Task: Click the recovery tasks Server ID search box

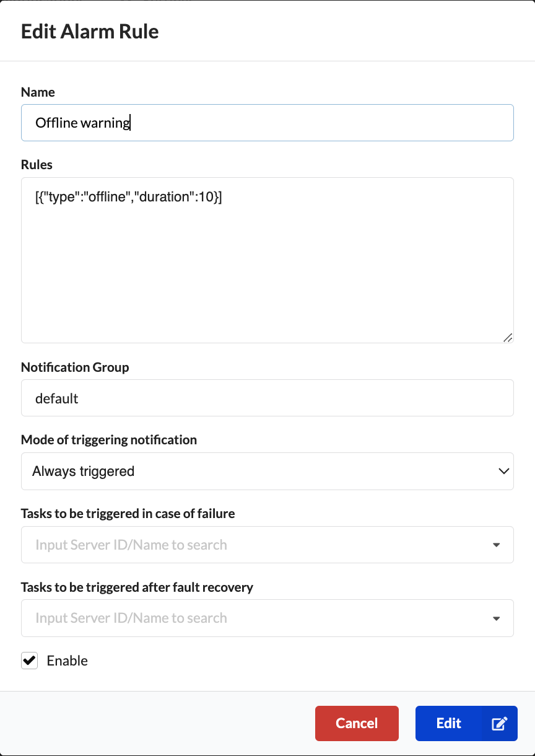Action: (248, 618)
